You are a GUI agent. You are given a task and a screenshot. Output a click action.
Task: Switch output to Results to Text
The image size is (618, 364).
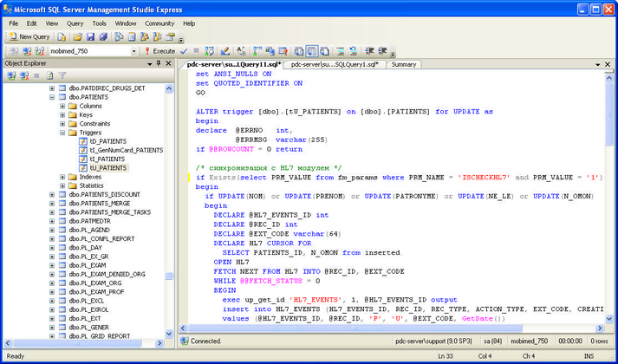click(x=299, y=51)
